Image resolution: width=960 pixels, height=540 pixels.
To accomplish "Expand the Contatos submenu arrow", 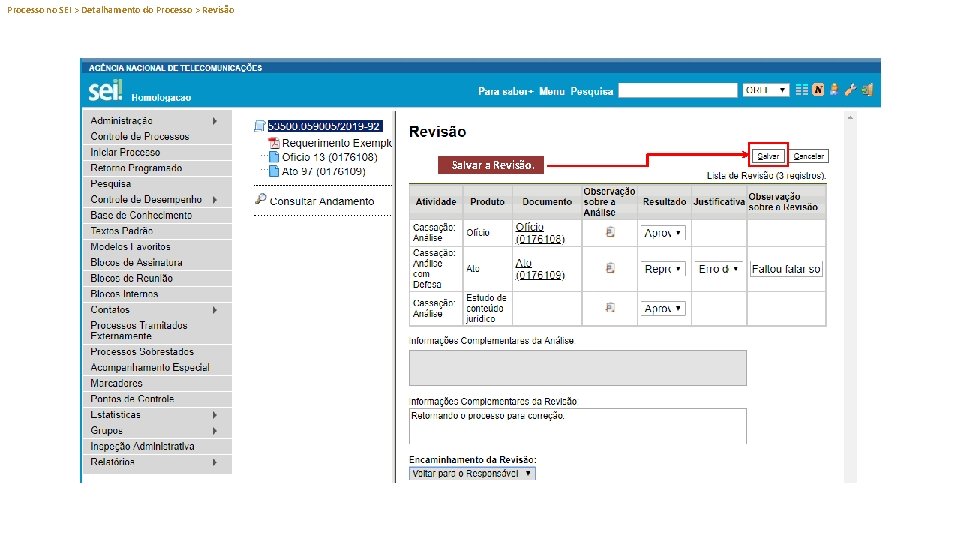I will tap(215, 310).
